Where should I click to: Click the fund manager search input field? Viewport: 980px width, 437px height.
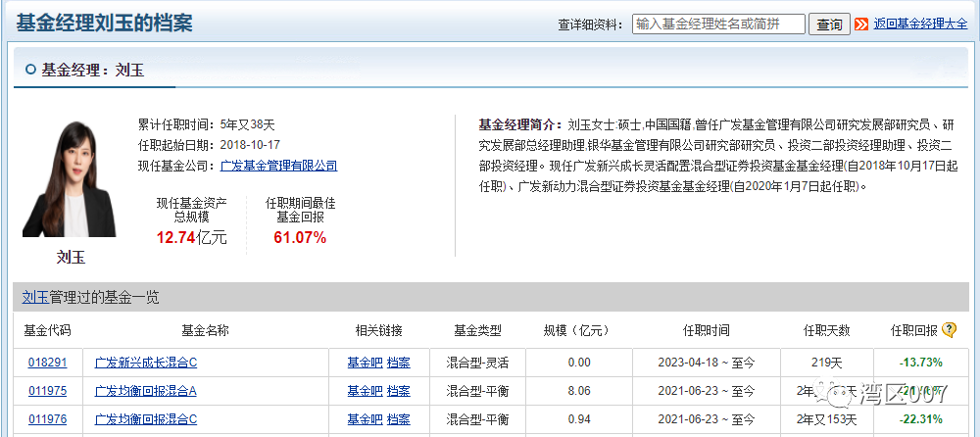click(718, 24)
